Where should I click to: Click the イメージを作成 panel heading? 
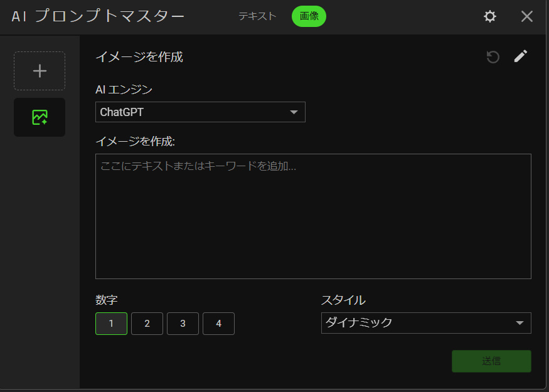coord(139,57)
